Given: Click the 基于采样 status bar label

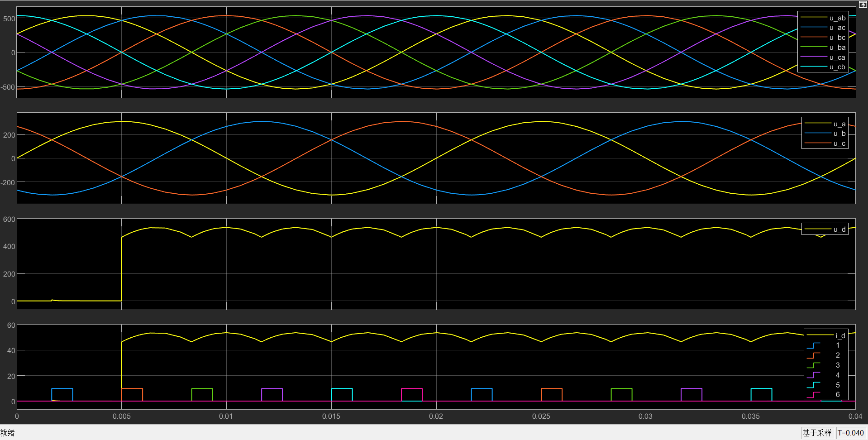Looking at the screenshot, I should coord(817,433).
